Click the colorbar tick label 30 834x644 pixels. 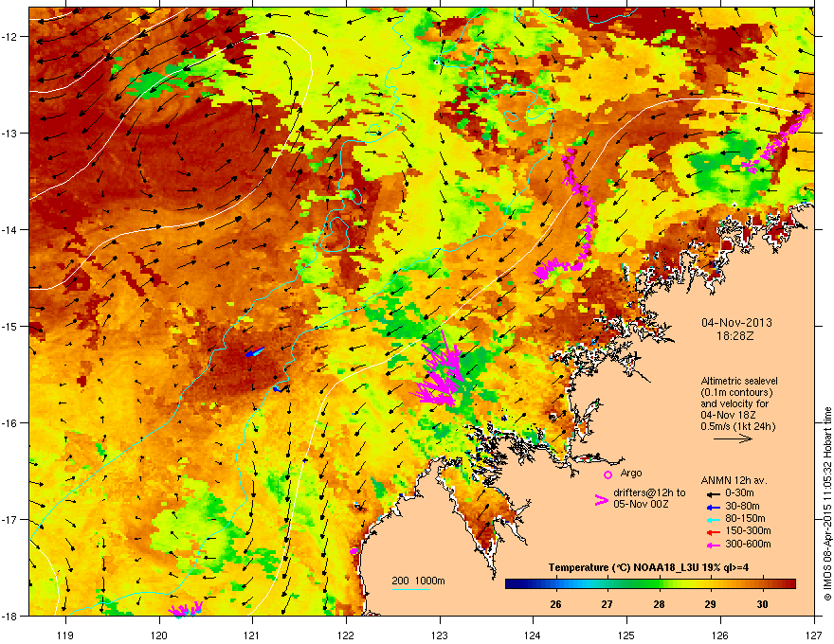(x=762, y=604)
